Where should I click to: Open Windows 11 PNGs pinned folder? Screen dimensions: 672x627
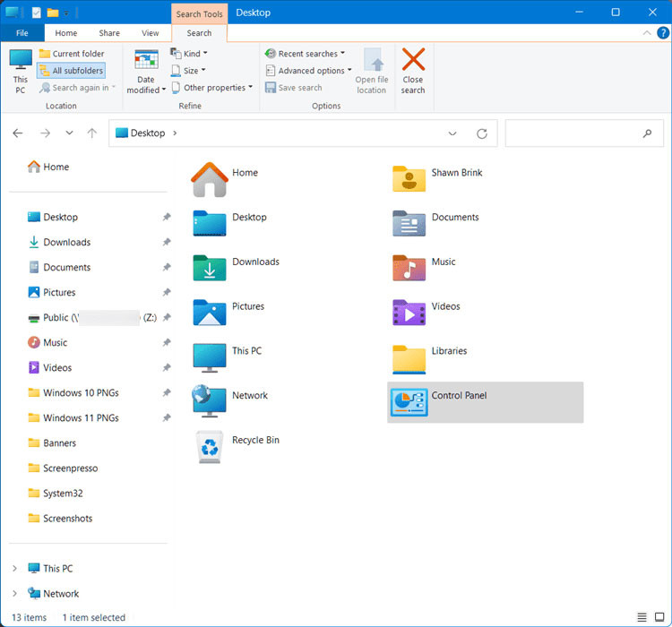[x=73, y=418]
